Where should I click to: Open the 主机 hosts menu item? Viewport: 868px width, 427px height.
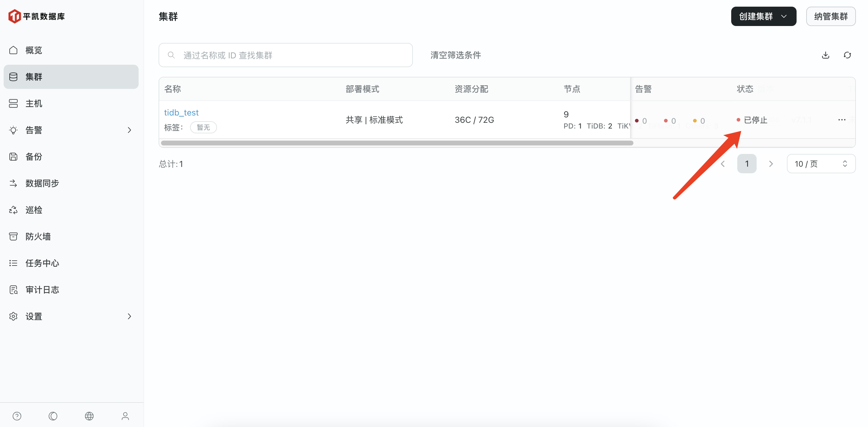34,103
